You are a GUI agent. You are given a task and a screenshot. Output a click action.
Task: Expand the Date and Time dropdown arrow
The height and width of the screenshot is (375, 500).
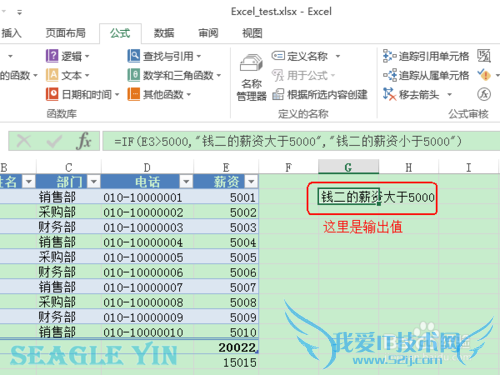(117, 95)
